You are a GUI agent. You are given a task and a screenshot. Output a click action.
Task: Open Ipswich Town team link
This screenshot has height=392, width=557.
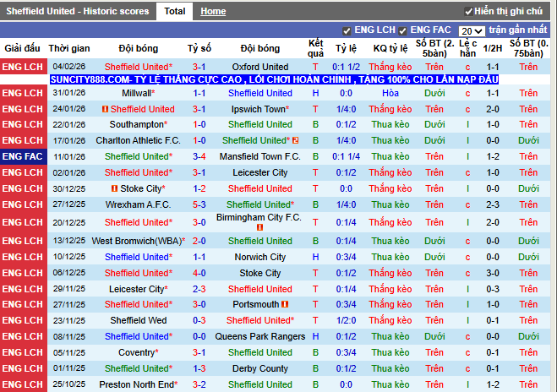click(x=259, y=109)
